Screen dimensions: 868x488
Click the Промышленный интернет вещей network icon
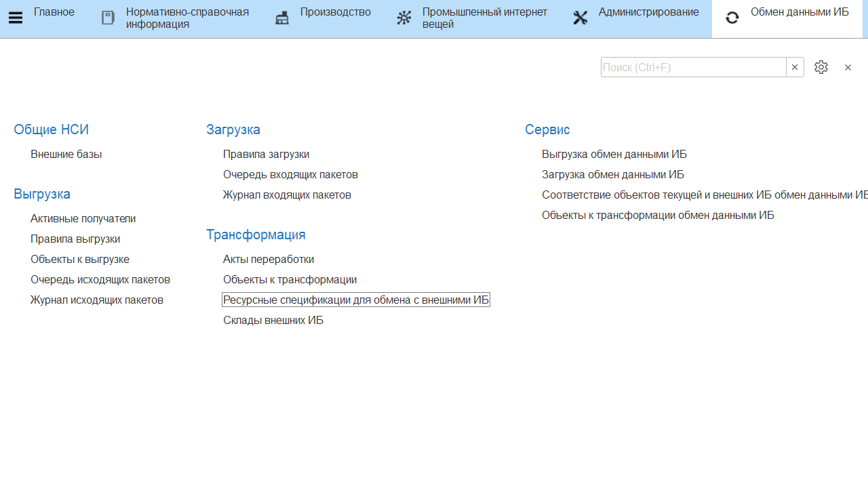404,18
